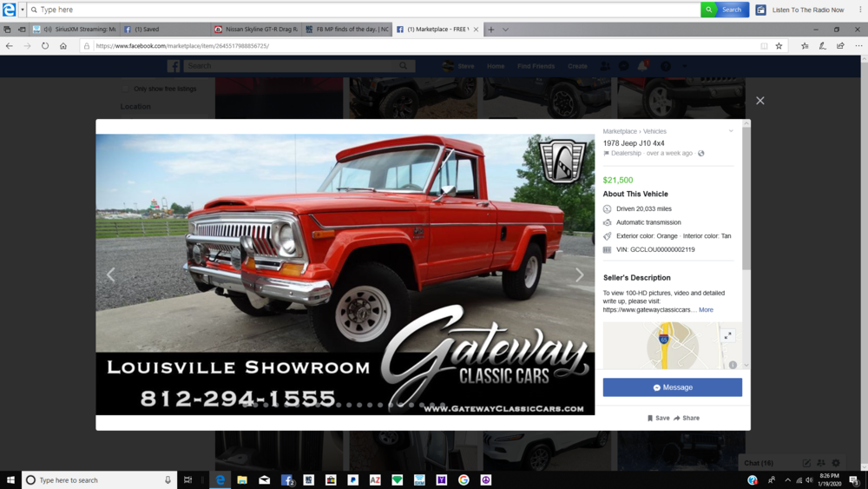Click the Facebook logo icon

(174, 66)
